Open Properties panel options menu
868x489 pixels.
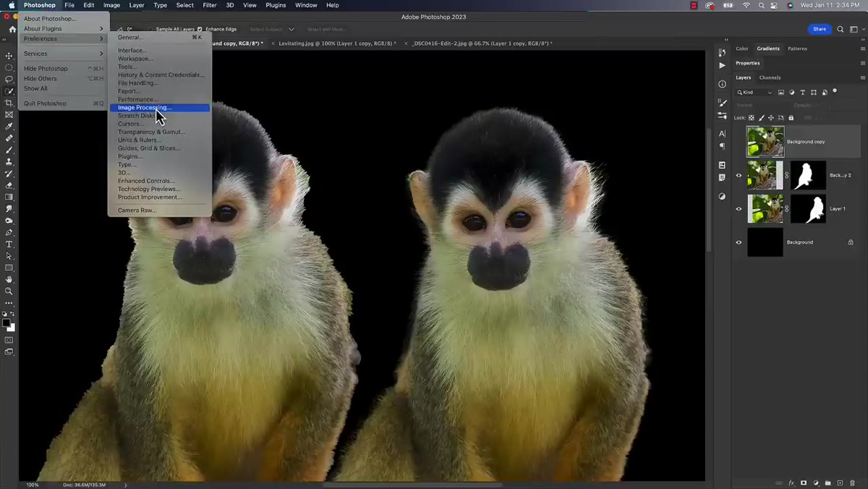pos(862,63)
